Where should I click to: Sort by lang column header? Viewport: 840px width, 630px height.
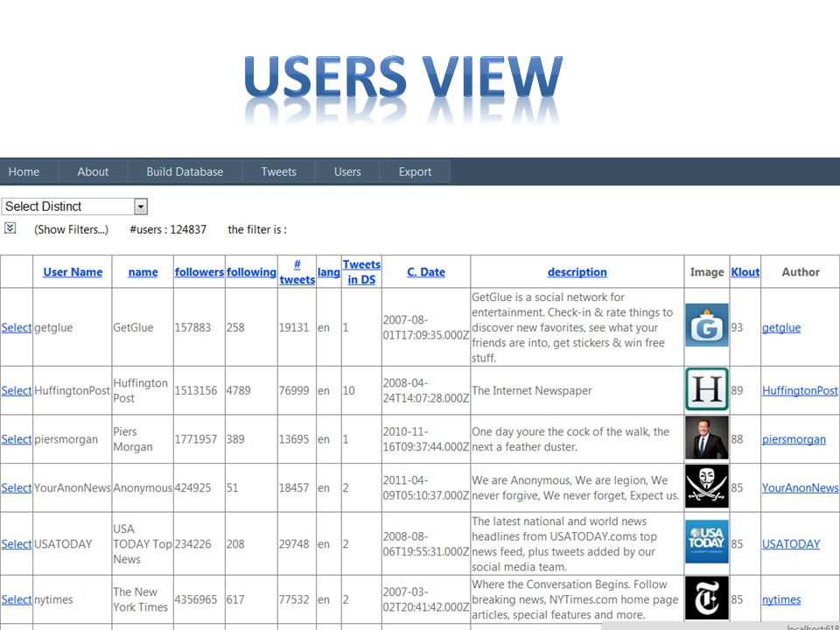point(329,272)
